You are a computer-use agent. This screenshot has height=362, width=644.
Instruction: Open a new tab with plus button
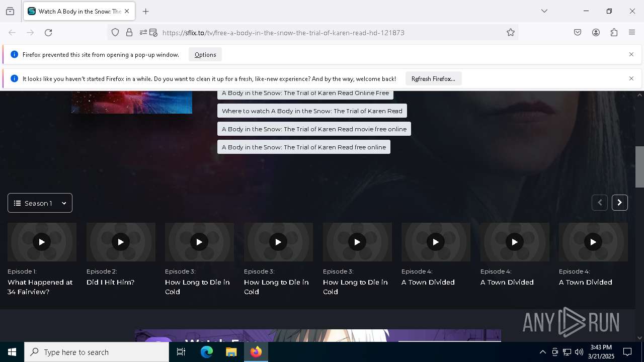click(x=146, y=11)
